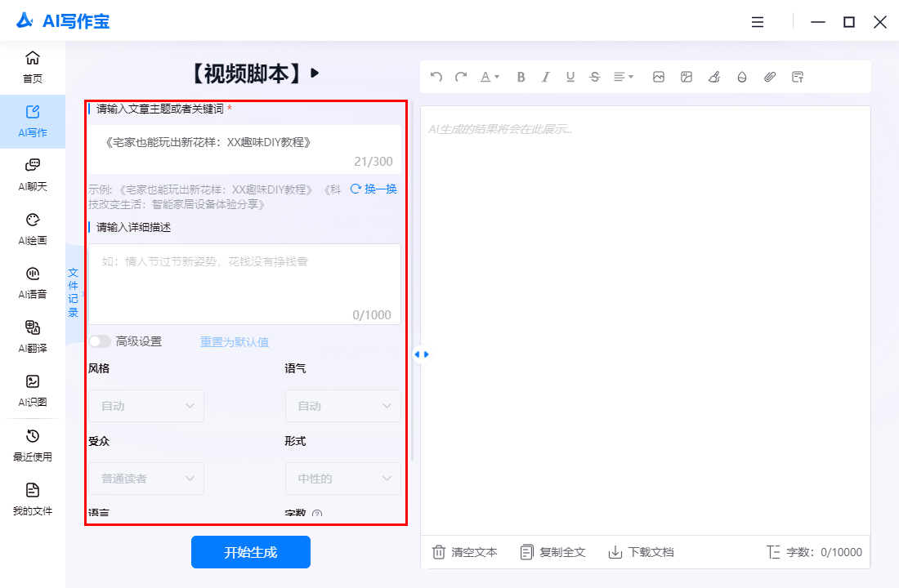Open the 风格 dropdown
Screen dimensions: 899x588
pos(146,406)
